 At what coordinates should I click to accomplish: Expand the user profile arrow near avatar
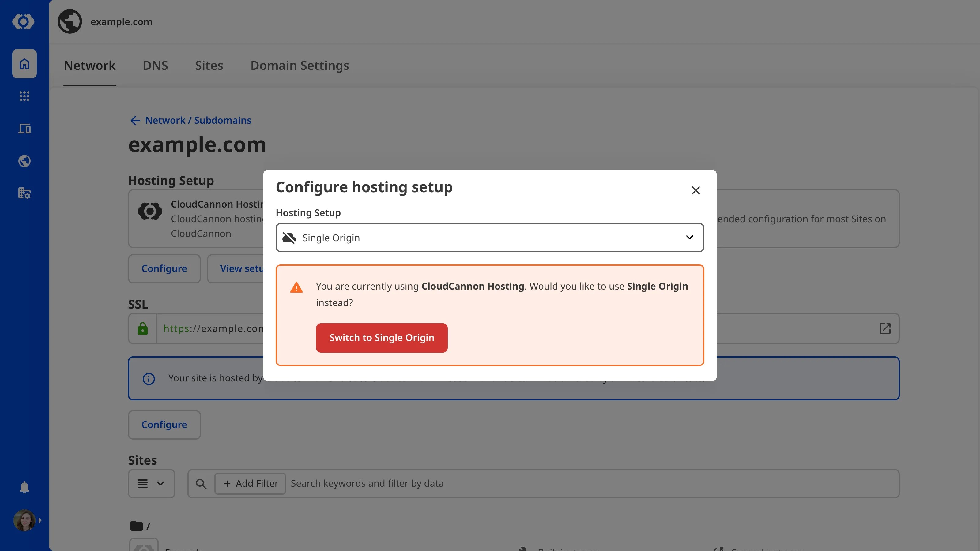(x=40, y=520)
